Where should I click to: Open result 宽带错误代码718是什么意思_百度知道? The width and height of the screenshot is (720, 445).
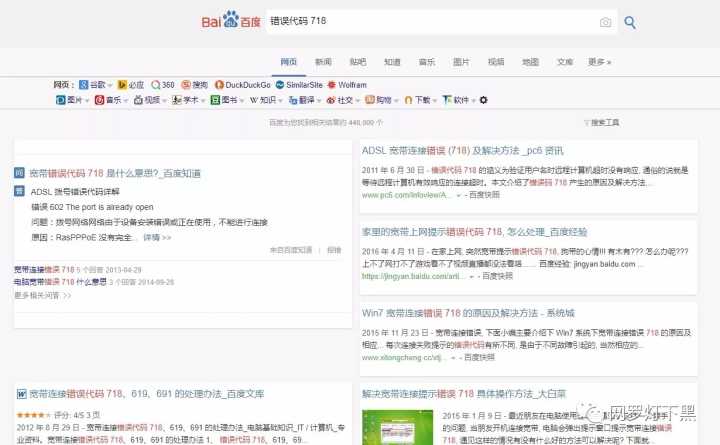point(115,173)
